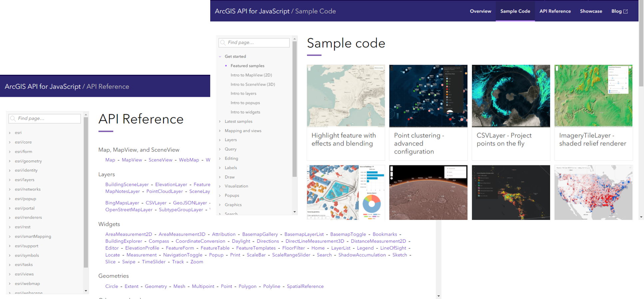Image resolution: width=644 pixels, height=299 pixels.
Task: Open Point clustering advanced configuration thumbnail
Action: pyautogui.click(x=428, y=96)
